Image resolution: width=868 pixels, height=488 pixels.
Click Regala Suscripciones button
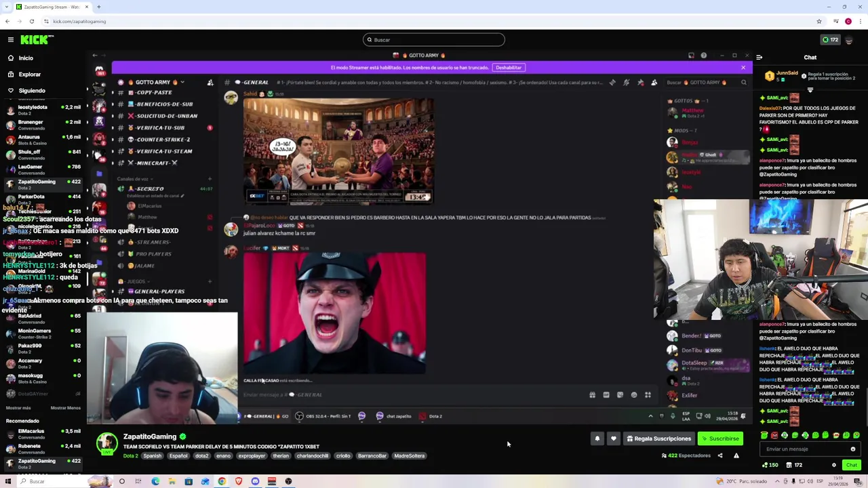658,439
